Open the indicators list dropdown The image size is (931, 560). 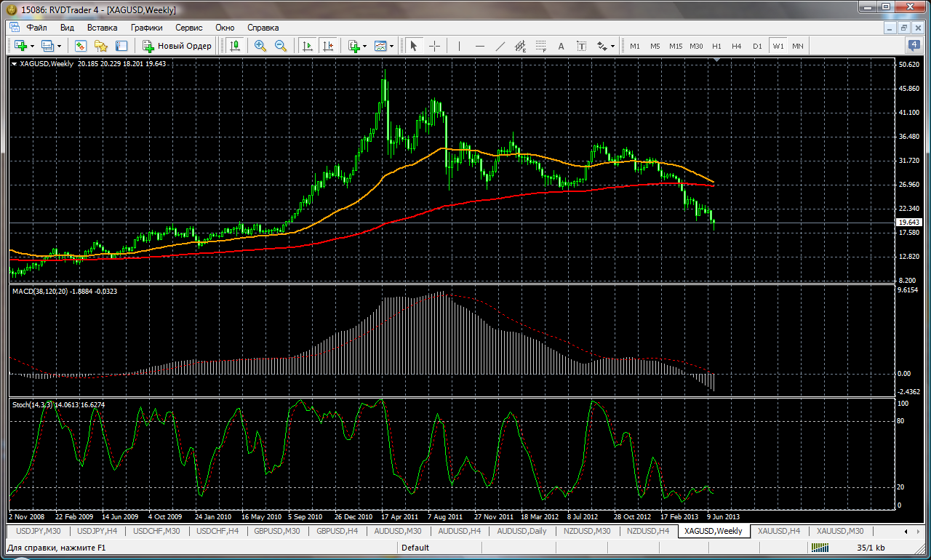(x=364, y=46)
